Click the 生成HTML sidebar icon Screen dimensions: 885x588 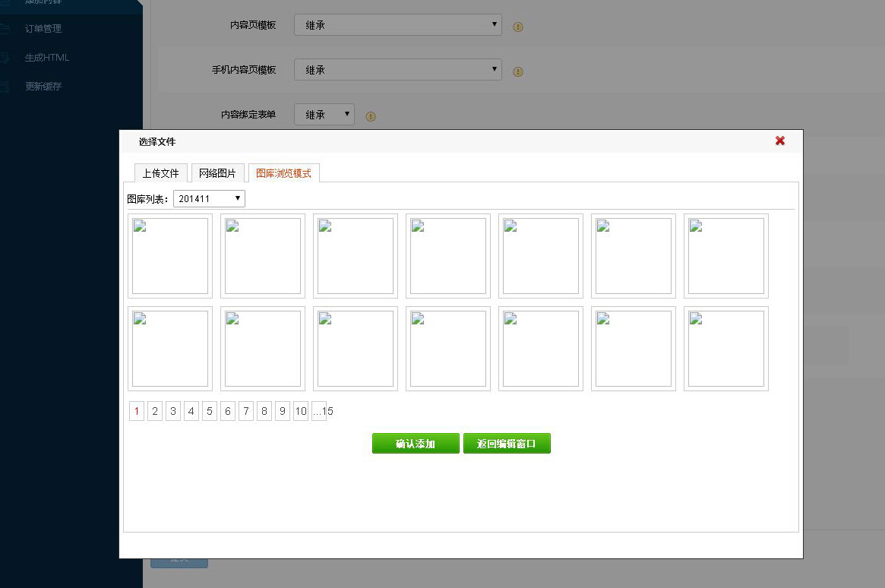[7, 58]
